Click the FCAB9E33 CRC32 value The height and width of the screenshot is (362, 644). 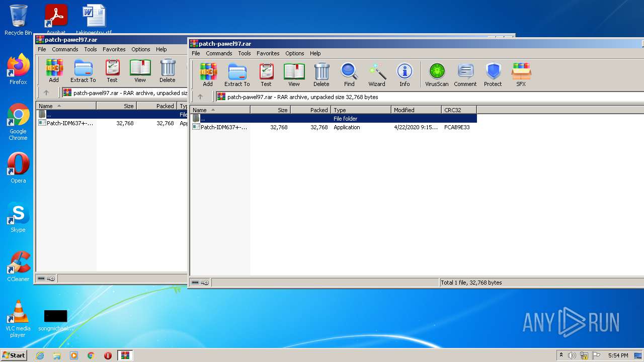point(457,127)
